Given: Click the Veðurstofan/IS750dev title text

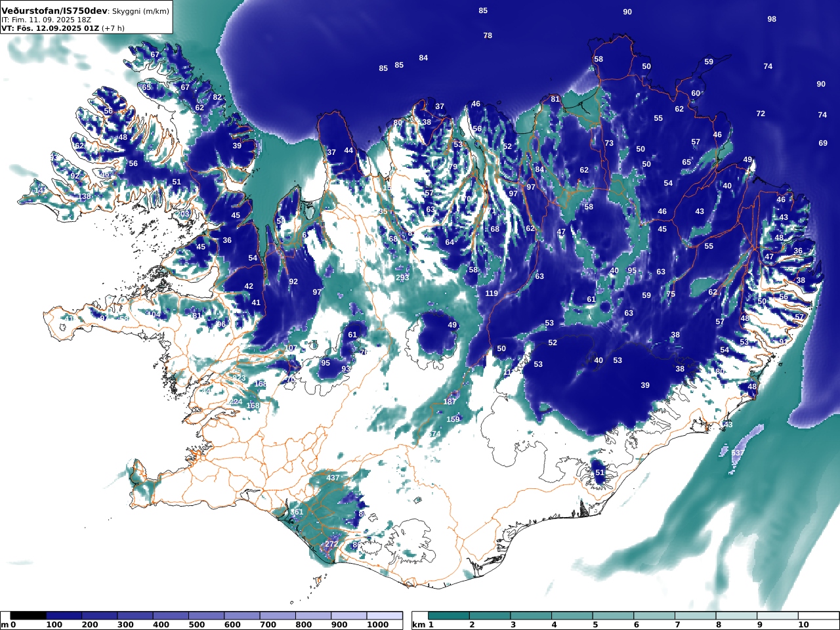Looking at the screenshot, I should (54, 11).
